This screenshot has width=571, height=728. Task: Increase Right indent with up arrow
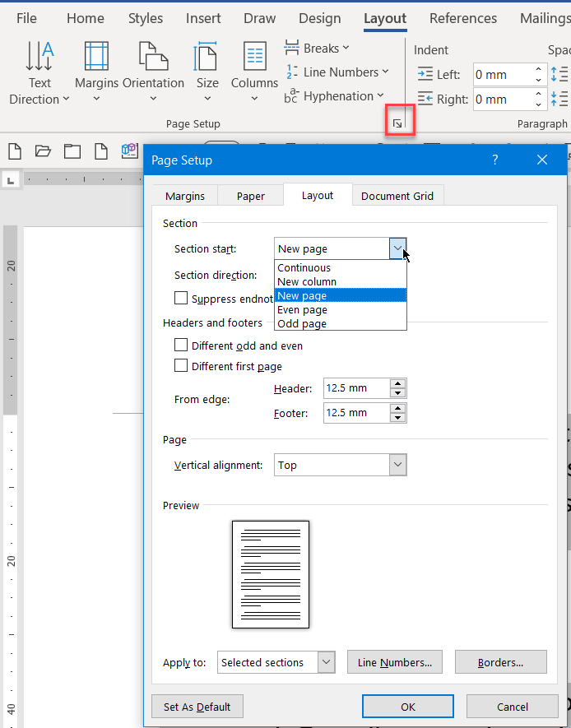pos(539,95)
